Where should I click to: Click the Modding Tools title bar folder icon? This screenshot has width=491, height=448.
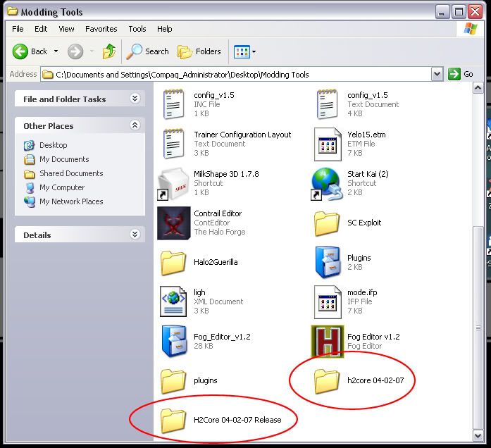[13, 11]
